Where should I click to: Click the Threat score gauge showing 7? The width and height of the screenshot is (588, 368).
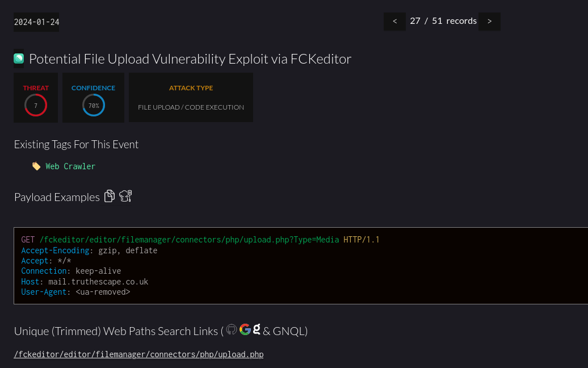(36, 106)
